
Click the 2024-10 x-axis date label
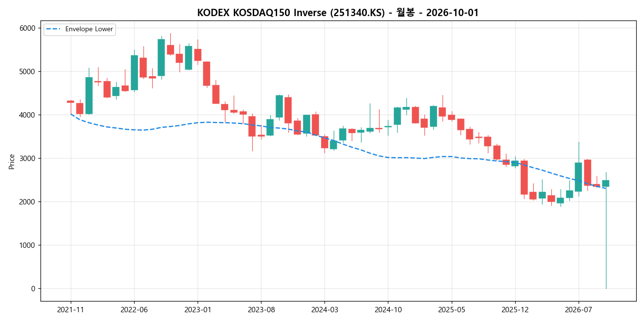388,309
